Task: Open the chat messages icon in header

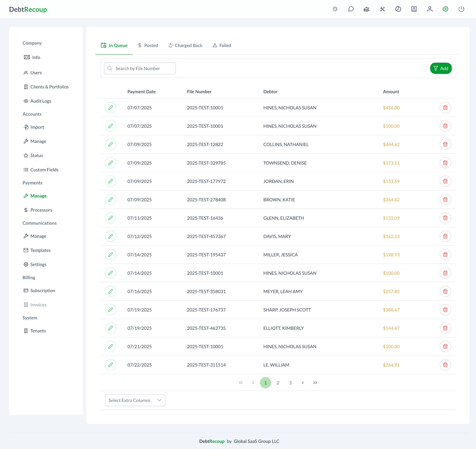Action: [351, 9]
